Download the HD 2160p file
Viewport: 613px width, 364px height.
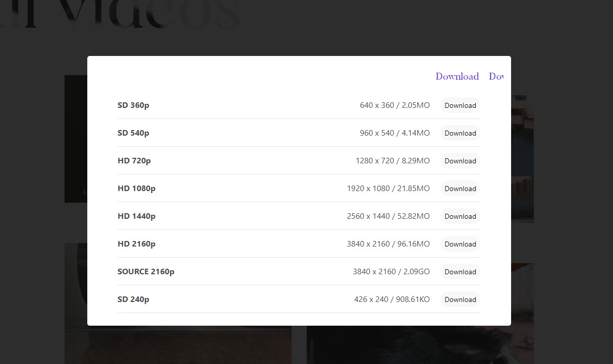[x=460, y=244]
